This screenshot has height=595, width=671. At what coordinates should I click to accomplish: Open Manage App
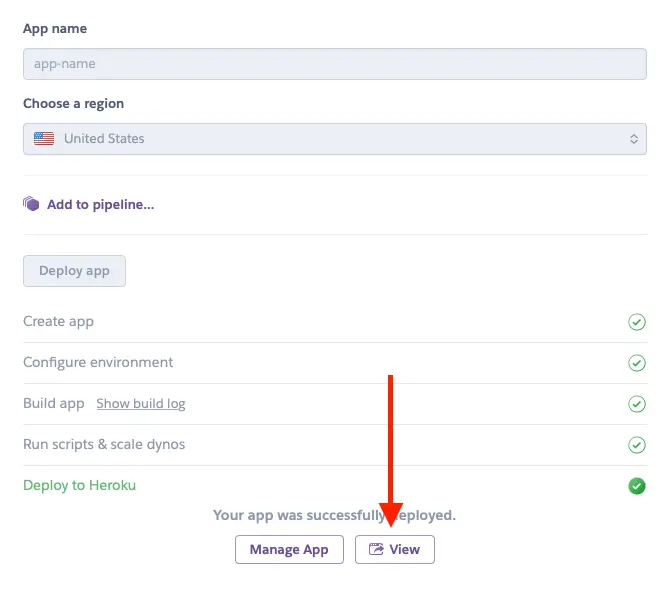click(x=289, y=549)
